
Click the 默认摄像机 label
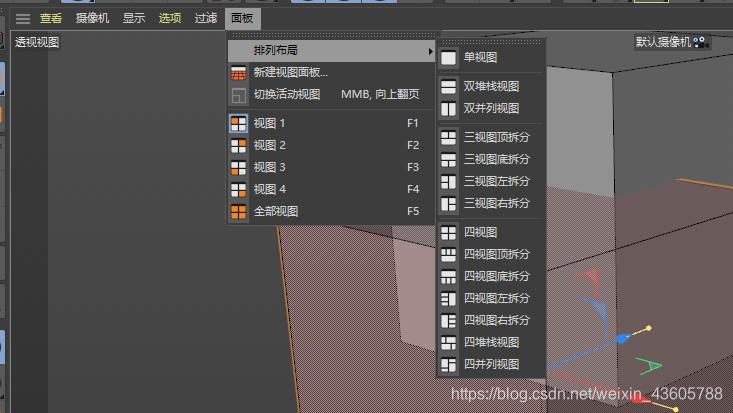click(x=663, y=42)
